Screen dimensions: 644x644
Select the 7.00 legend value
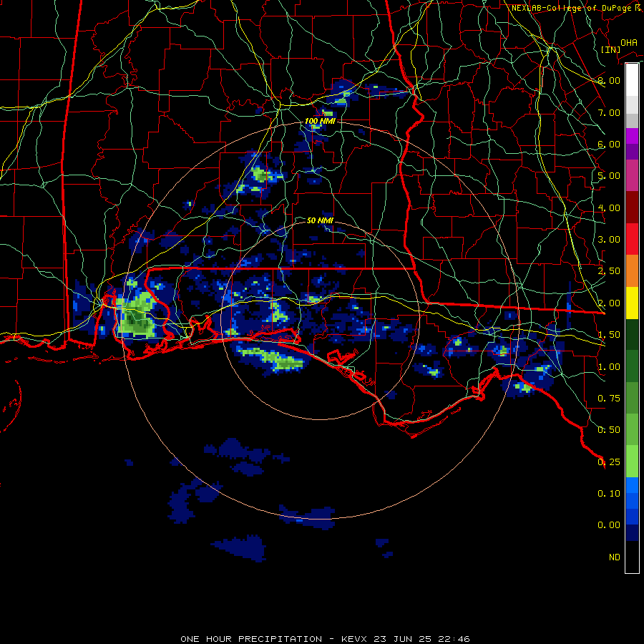point(609,112)
